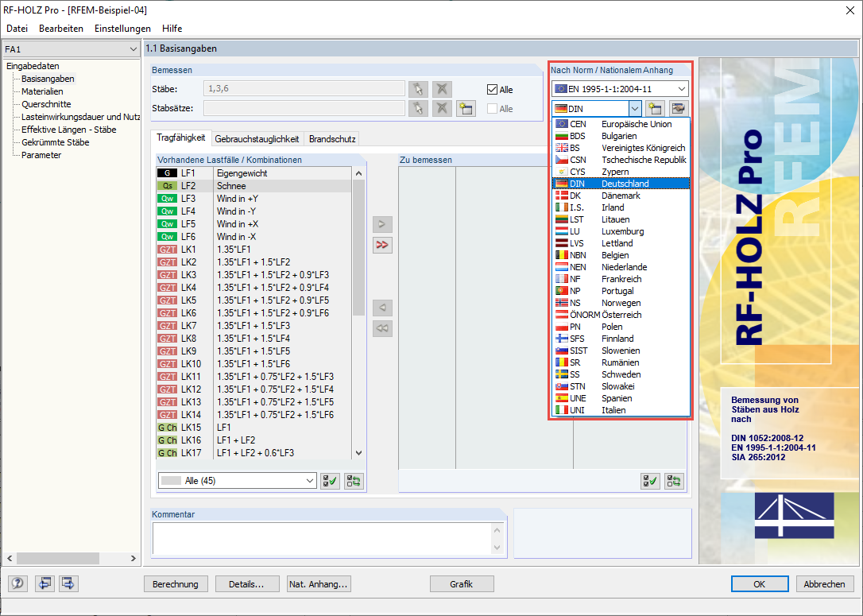
Task: Select load case LF3 Wind in +Y
Action: pos(253,199)
